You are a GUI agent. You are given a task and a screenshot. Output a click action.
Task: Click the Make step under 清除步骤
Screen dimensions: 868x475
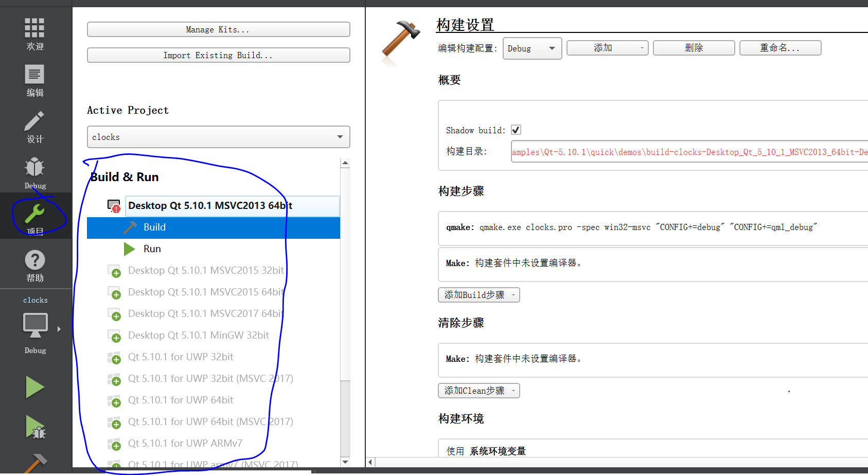653,359
